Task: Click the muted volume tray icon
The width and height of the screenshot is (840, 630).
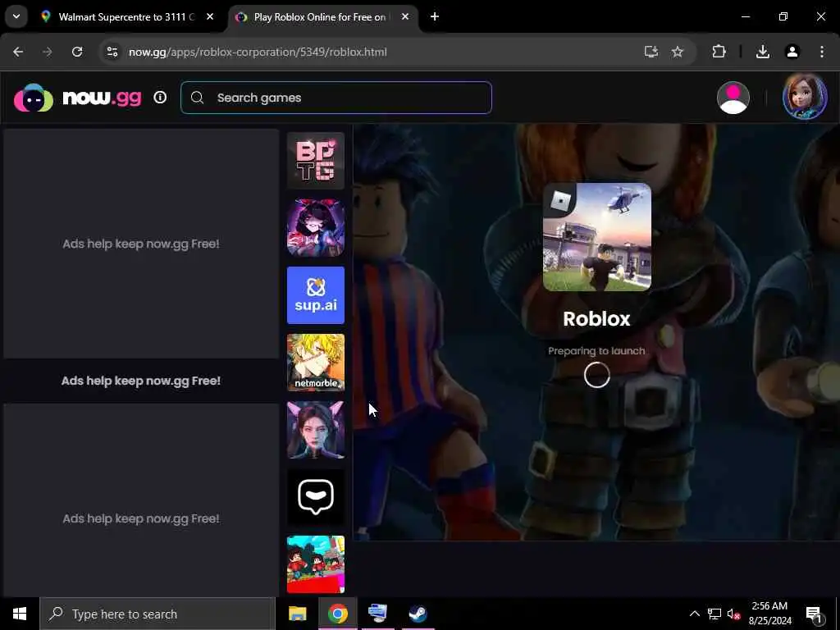Action: 733,614
